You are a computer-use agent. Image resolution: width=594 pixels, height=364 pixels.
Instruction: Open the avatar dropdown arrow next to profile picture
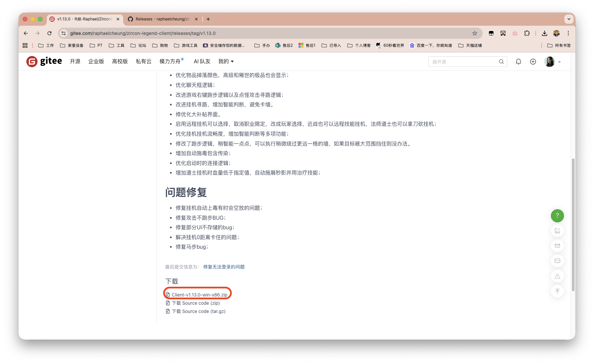coord(559,62)
